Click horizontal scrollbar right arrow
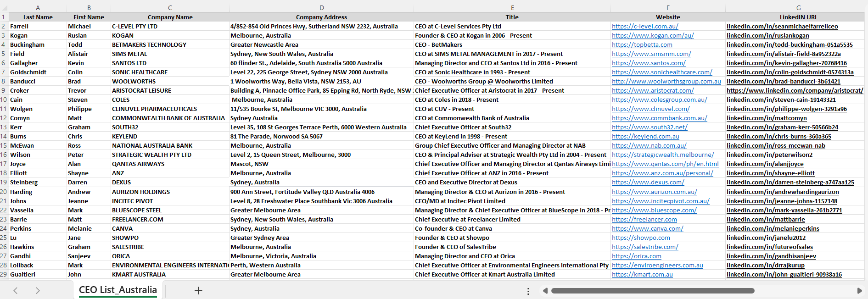Viewport: 868px width, 299px height. (x=859, y=291)
